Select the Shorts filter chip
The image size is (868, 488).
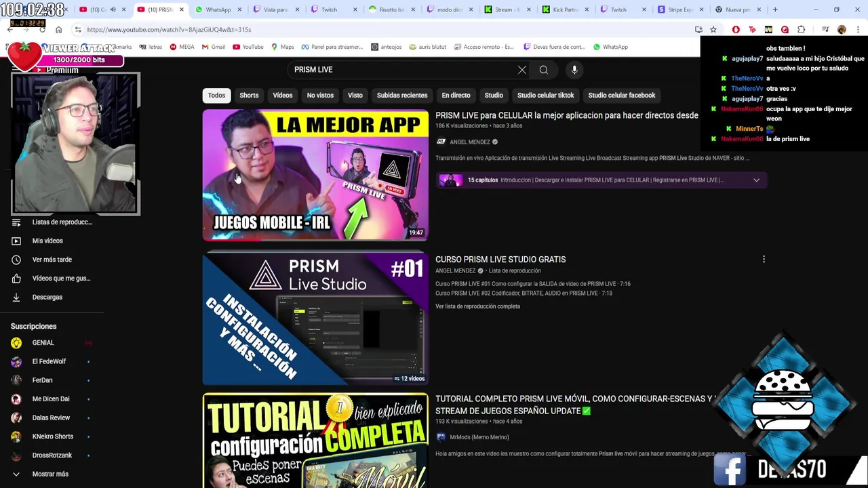pyautogui.click(x=249, y=96)
